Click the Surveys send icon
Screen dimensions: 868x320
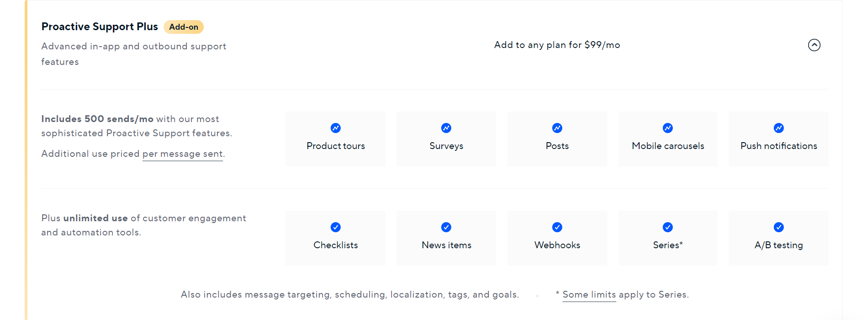tap(446, 128)
